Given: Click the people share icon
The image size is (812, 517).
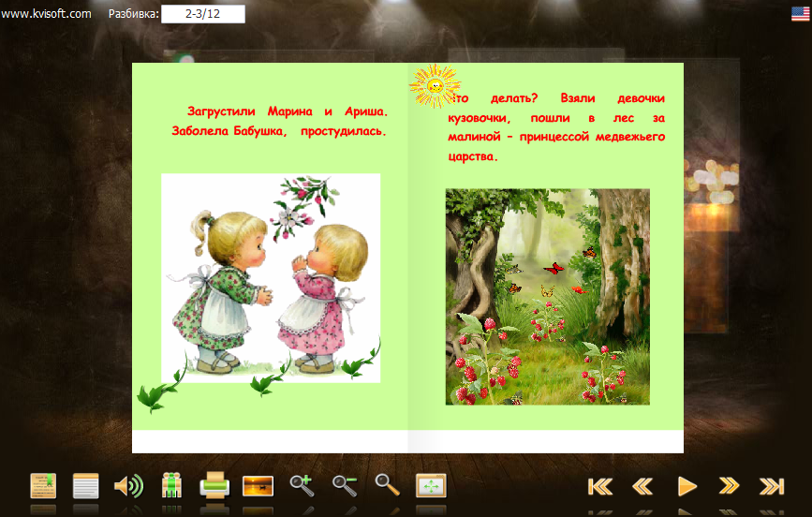Looking at the screenshot, I should (171, 485).
